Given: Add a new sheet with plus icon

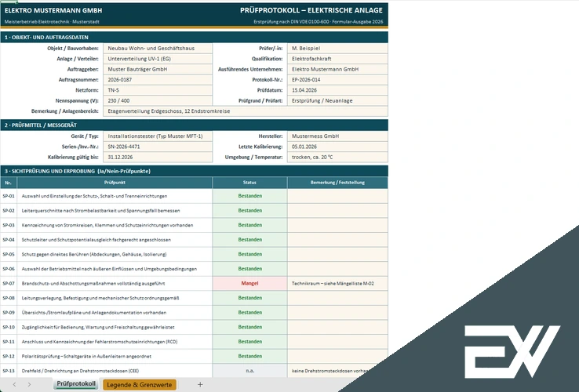Looking at the screenshot, I should point(200,385).
